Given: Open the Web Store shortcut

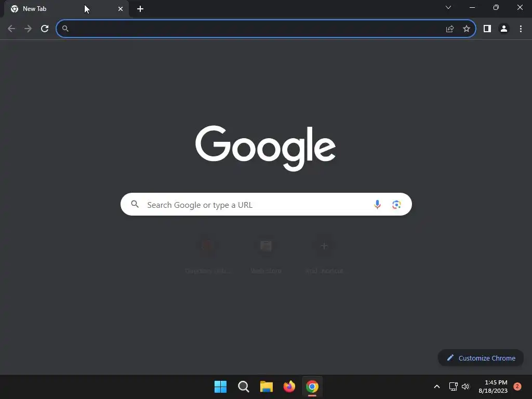Looking at the screenshot, I should [x=266, y=255].
